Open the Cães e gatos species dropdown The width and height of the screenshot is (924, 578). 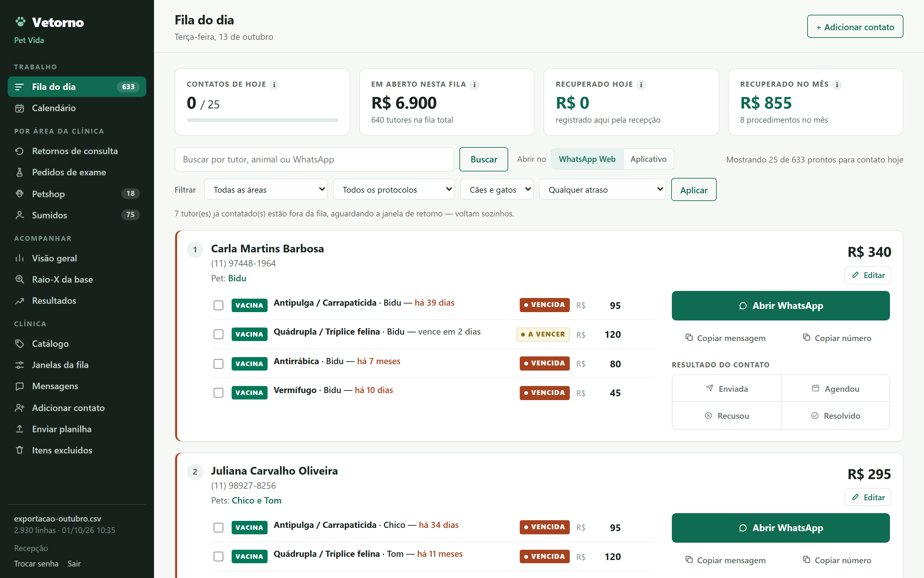497,189
